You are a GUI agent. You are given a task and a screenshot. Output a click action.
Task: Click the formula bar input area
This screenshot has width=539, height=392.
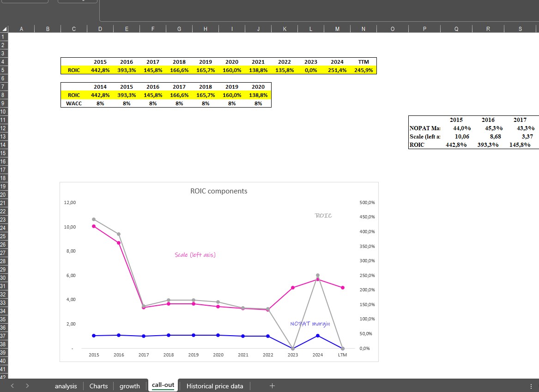point(319,10)
